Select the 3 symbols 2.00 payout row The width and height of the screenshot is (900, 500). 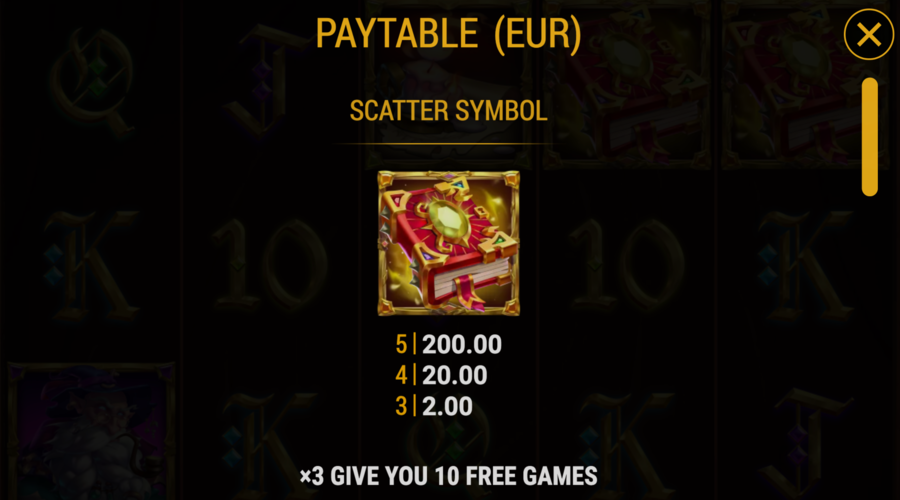[434, 406]
